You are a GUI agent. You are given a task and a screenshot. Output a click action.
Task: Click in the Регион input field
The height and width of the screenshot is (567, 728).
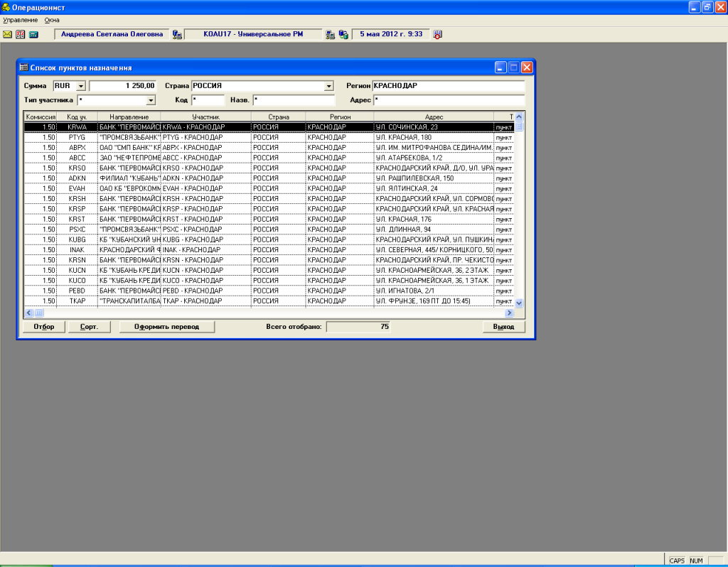(448, 86)
